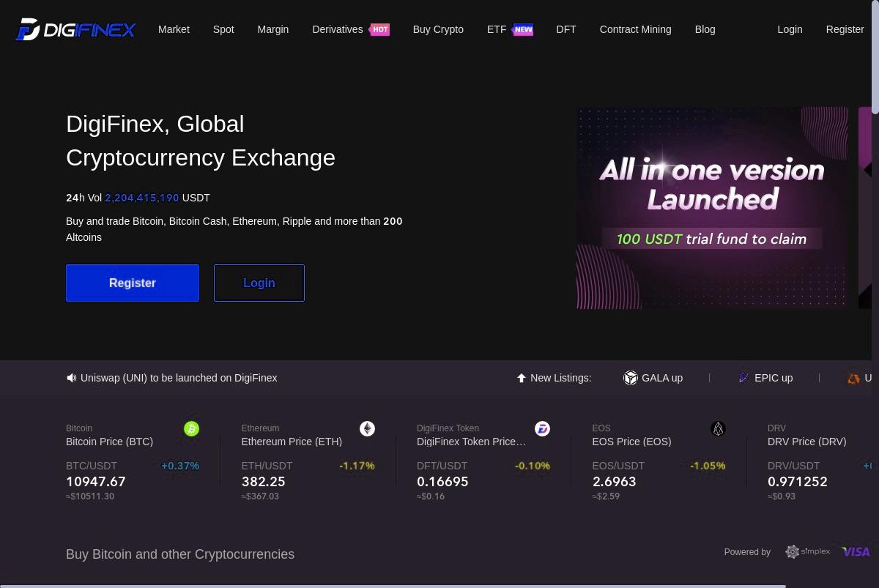Click Buy Bitcoin and other Cryptocurrencies heading

(x=180, y=554)
